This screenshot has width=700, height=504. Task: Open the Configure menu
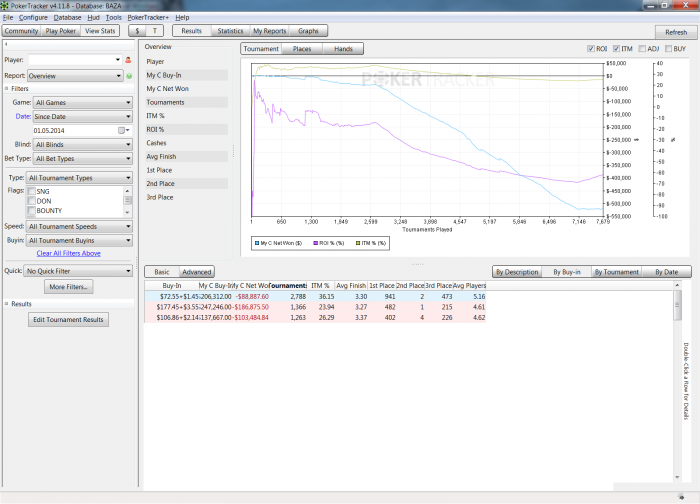[33, 18]
